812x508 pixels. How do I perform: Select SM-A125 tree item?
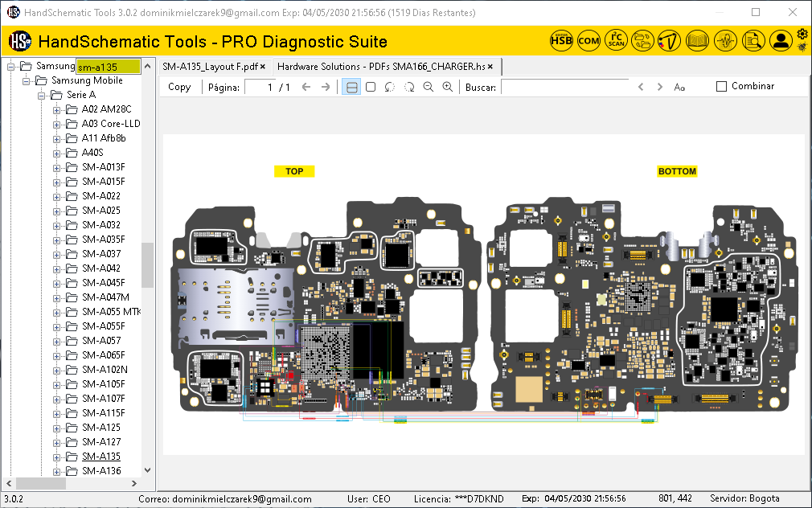coord(101,428)
